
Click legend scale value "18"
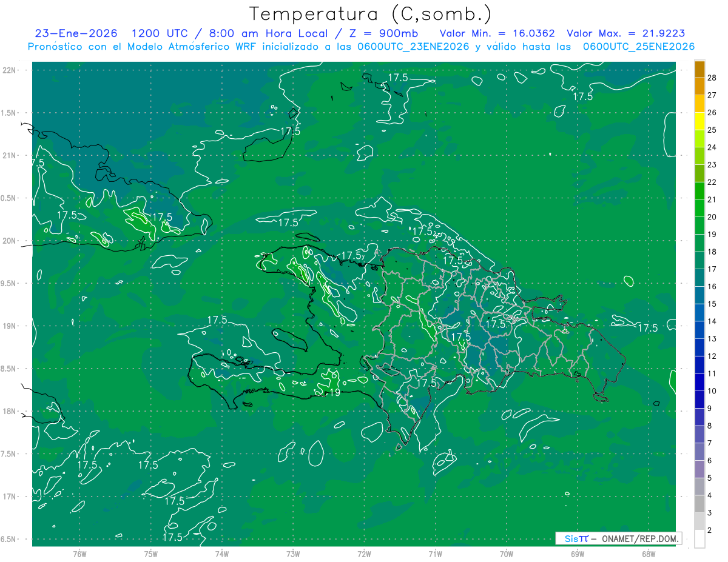point(712,252)
